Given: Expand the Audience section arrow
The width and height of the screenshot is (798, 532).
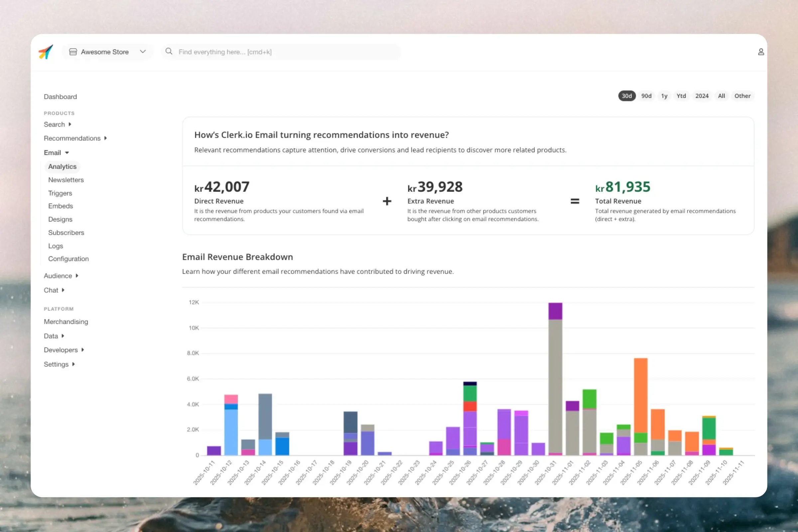Looking at the screenshot, I should pos(77,276).
